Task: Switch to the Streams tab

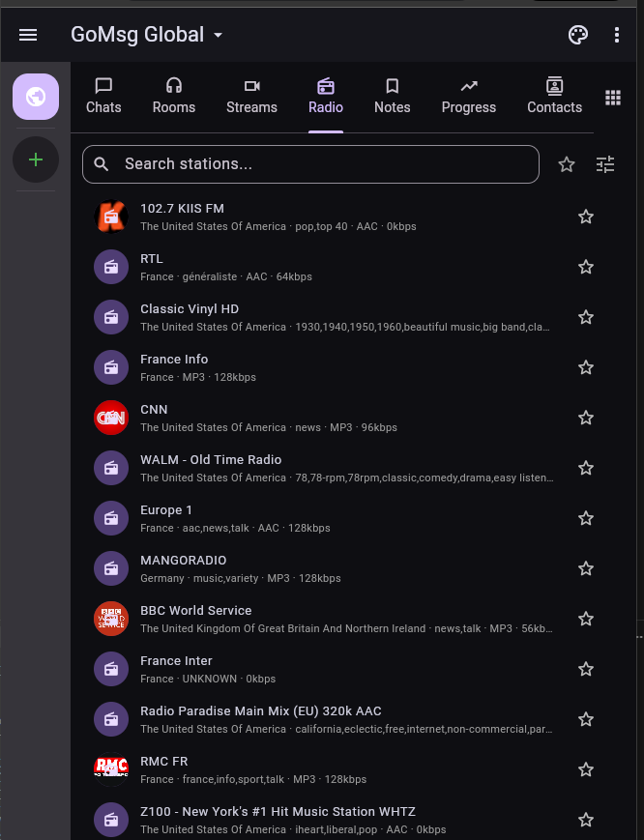Action: tap(251, 97)
